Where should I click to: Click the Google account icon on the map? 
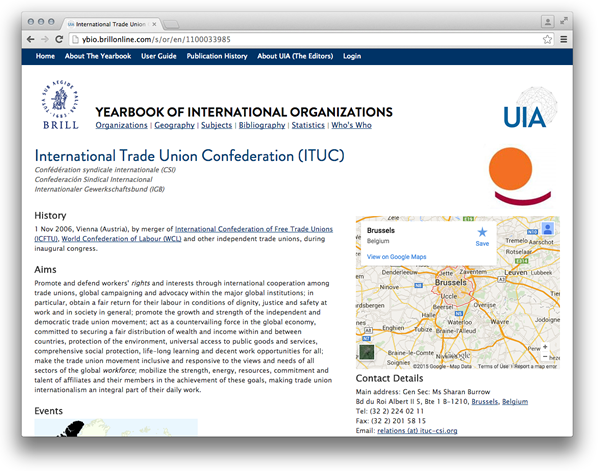(548, 229)
